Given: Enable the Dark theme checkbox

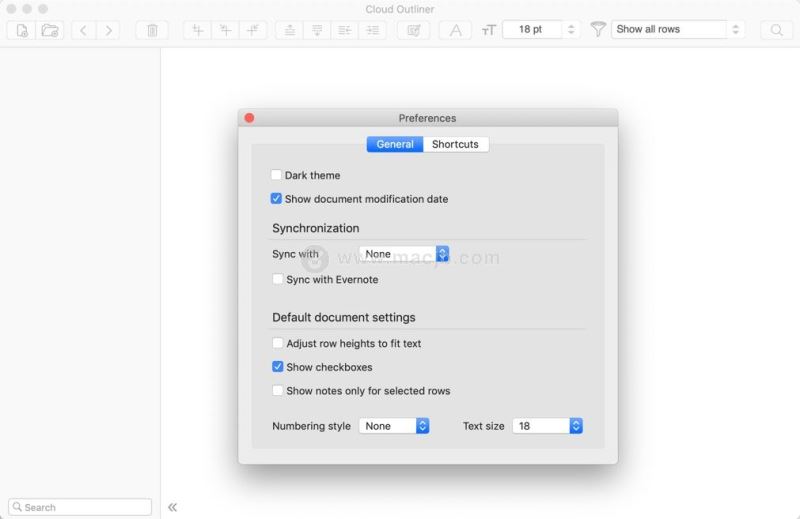Looking at the screenshot, I should [x=276, y=175].
